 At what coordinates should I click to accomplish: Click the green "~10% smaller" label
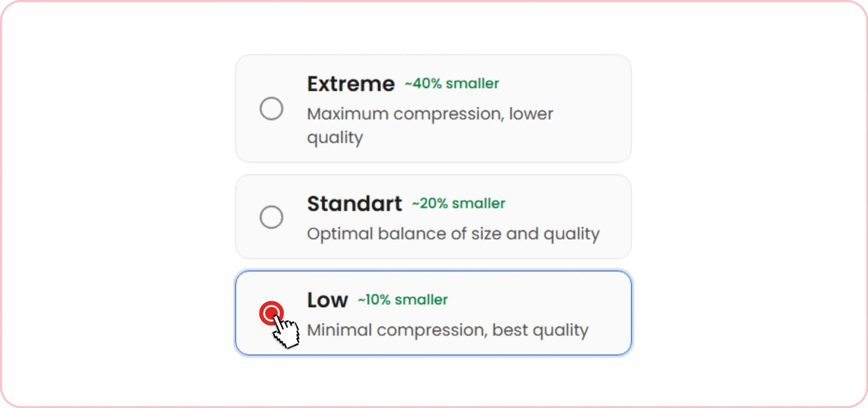403,299
